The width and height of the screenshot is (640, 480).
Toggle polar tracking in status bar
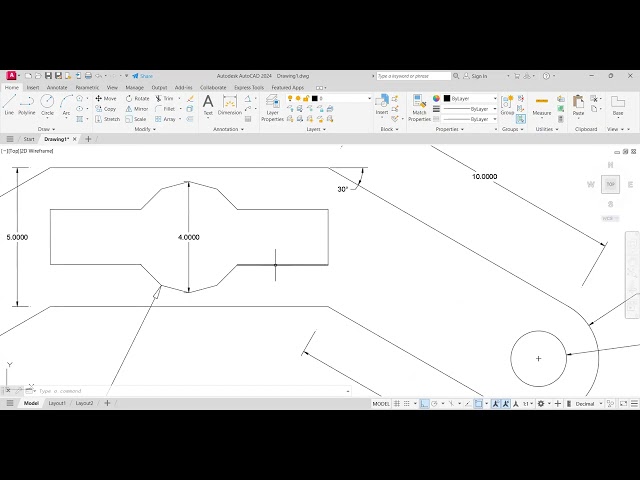click(x=434, y=404)
